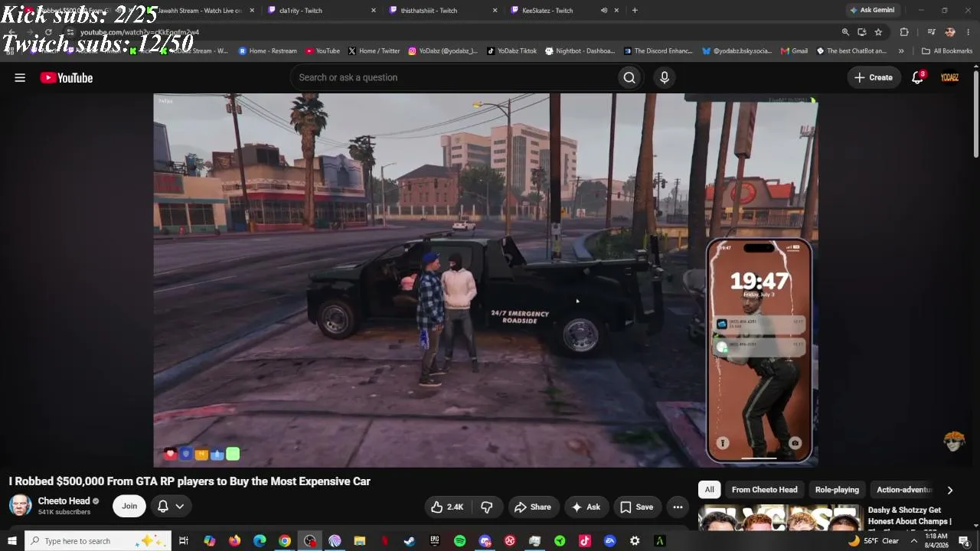Screen dimensions: 980x551
Task: Open YoDabz Instagram bookmark
Action: [443, 51]
